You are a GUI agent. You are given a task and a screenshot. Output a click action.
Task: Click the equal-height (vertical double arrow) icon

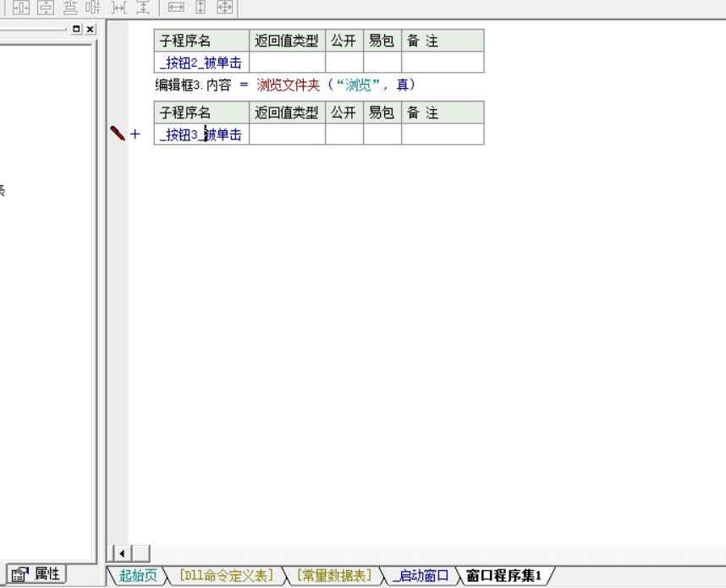point(201,8)
